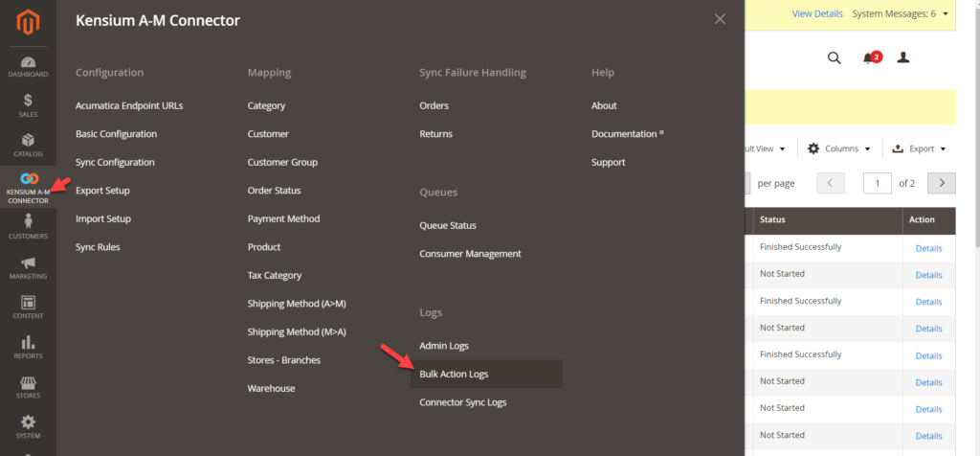Image resolution: width=980 pixels, height=456 pixels.
Task: Open Shipping Method (M>A) mapping
Action: click(297, 331)
